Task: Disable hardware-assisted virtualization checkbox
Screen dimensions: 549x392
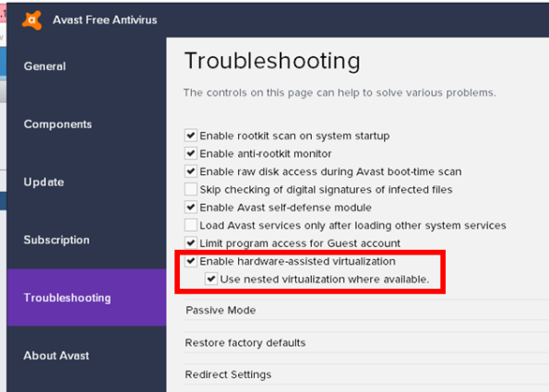Action: click(x=190, y=261)
